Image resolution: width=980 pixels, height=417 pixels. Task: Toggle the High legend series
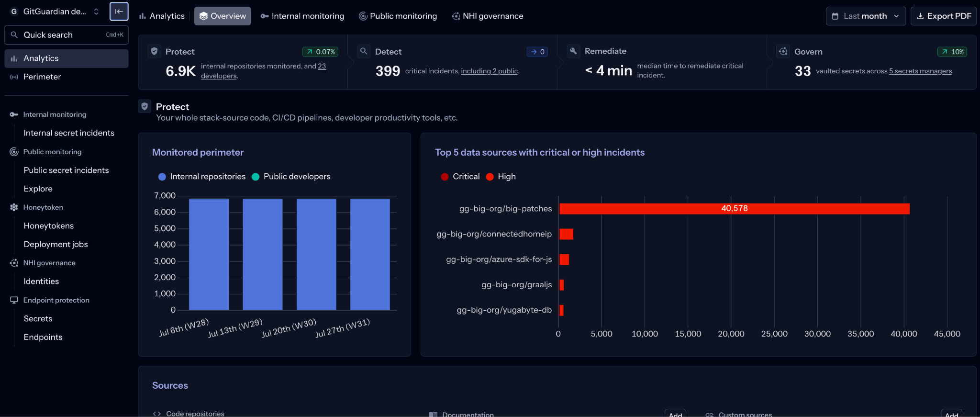(x=501, y=177)
